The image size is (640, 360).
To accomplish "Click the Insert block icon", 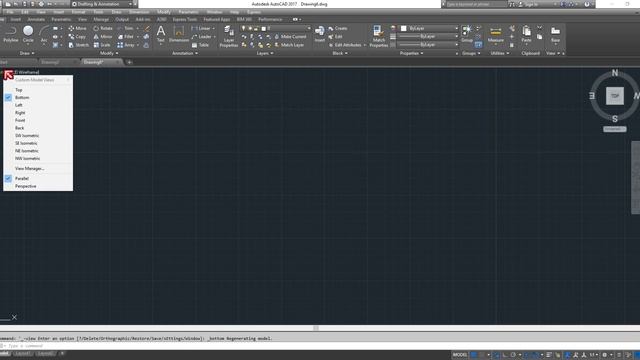I will [320, 34].
